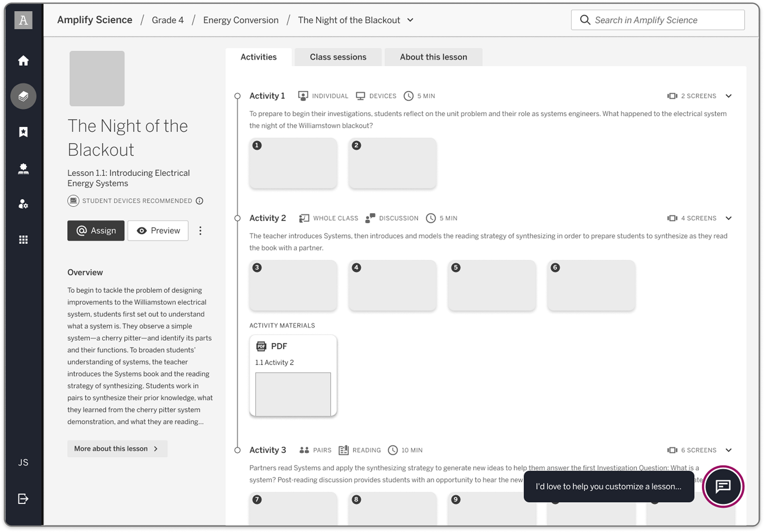Open the reading student icon in sidebar

(x=23, y=169)
